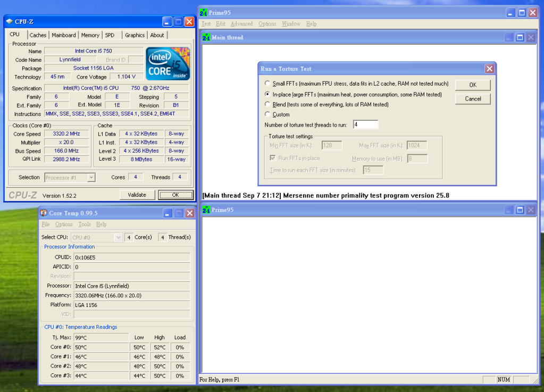Click the Core #3 temperature reading 44°C
The height and width of the screenshot is (392, 544).
tap(102, 376)
